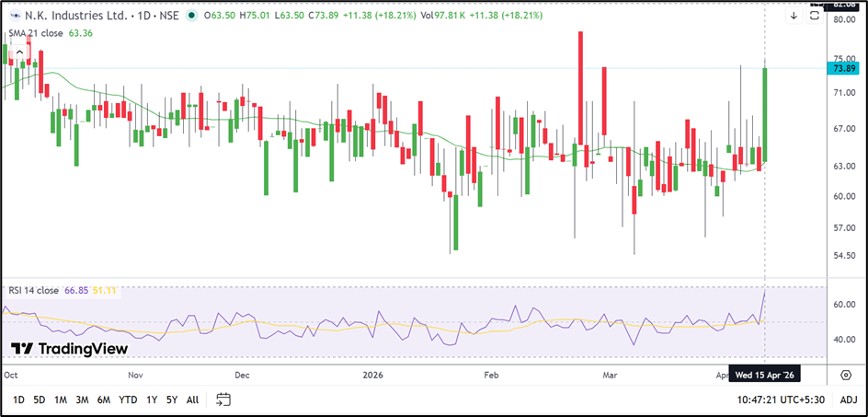Open the go-to-date calendar icon
This screenshot has height=417, width=868.
(x=223, y=400)
